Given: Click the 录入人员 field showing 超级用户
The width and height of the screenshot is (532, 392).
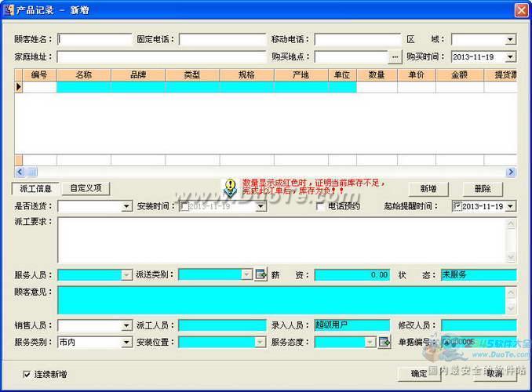Looking at the screenshot, I should (352, 325).
